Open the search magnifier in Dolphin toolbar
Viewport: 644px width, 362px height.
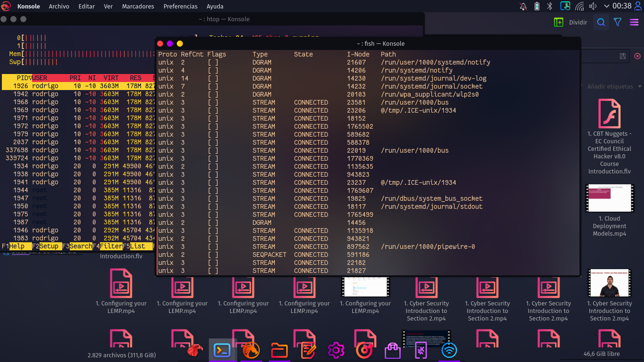click(601, 22)
